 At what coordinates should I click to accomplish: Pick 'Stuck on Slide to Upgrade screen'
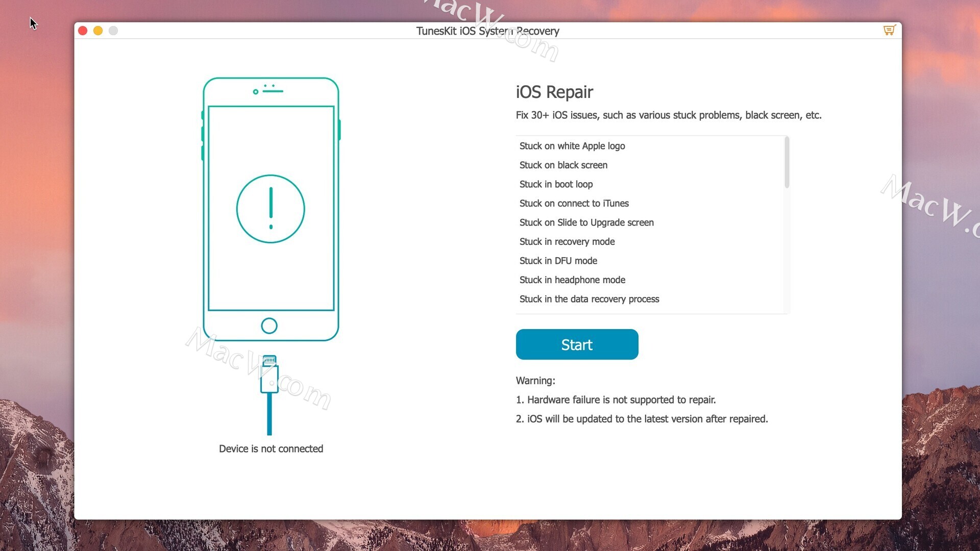[x=586, y=222]
